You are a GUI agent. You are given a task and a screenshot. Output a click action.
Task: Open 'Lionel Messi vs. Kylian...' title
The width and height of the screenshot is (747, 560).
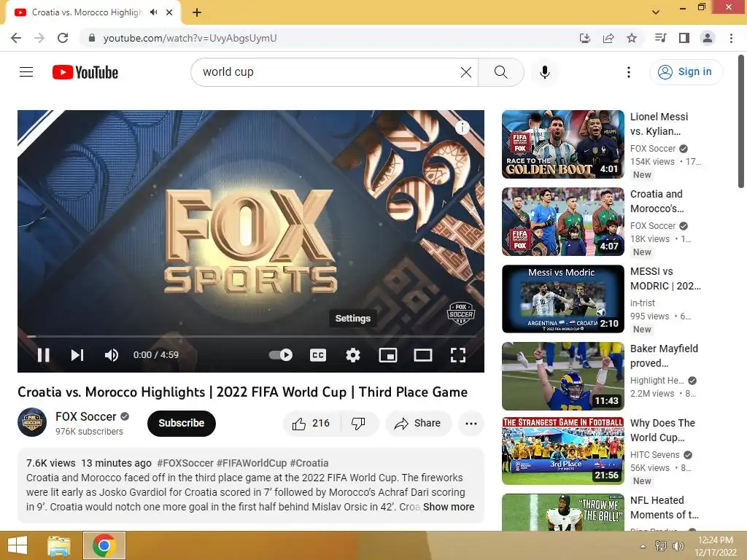(x=659, y=124)
